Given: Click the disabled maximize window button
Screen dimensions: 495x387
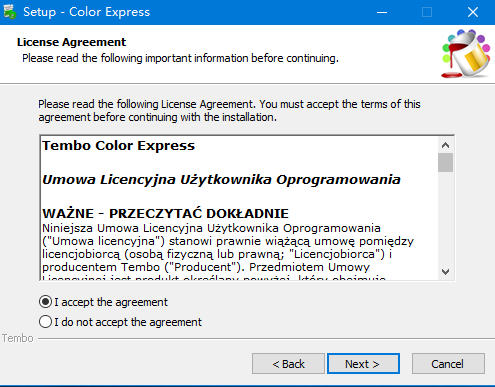Looking at the screenshot, I should pos(427,12).
